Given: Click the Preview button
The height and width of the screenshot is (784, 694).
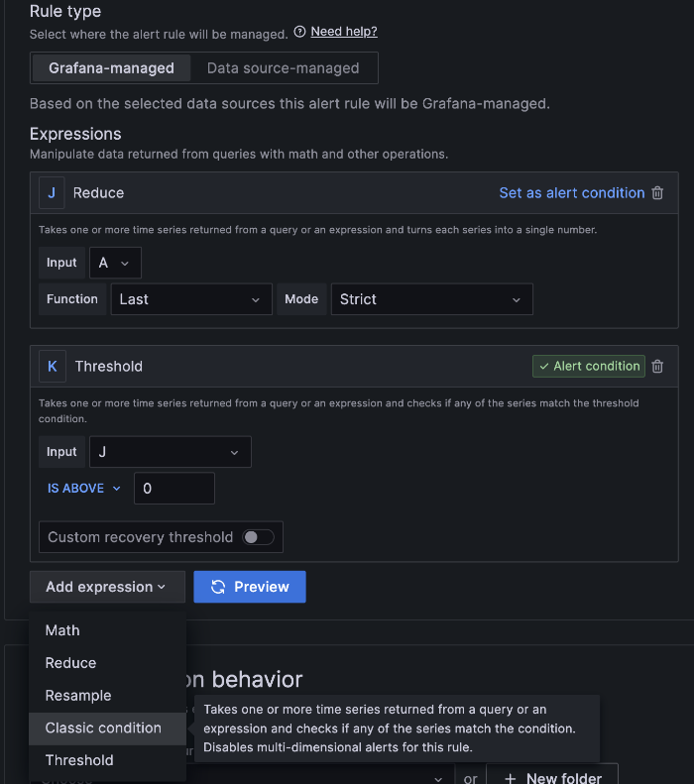Looking at the screenshot, I should click(250, 587).
